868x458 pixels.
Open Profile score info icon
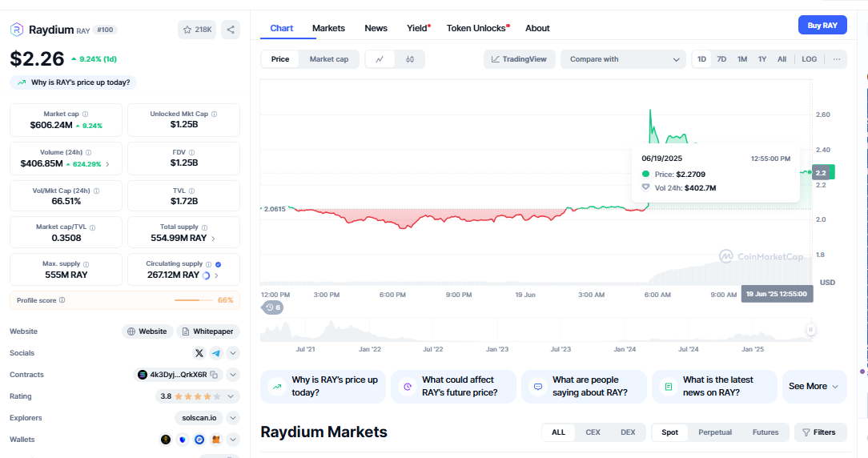tap(62, 300)
